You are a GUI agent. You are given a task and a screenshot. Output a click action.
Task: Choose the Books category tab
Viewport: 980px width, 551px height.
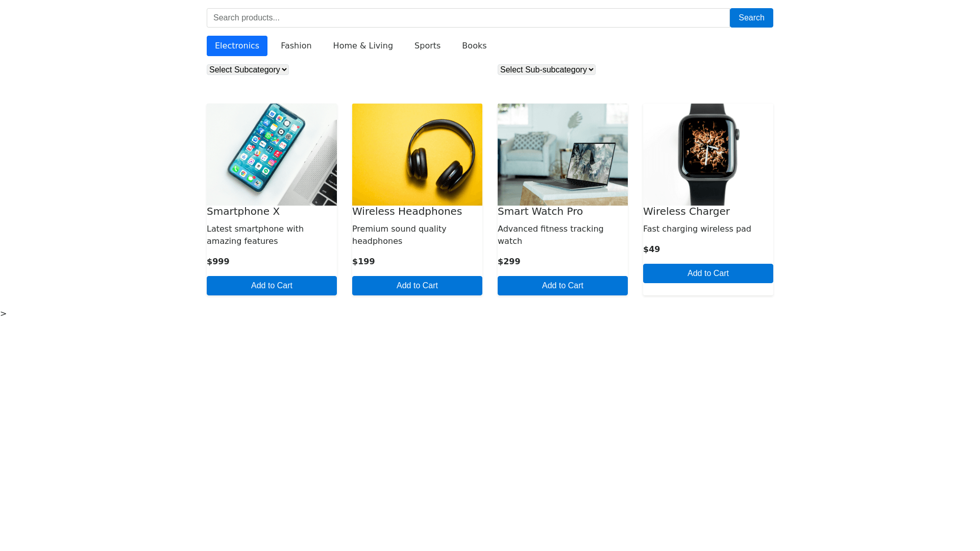(x=474, y=46)
